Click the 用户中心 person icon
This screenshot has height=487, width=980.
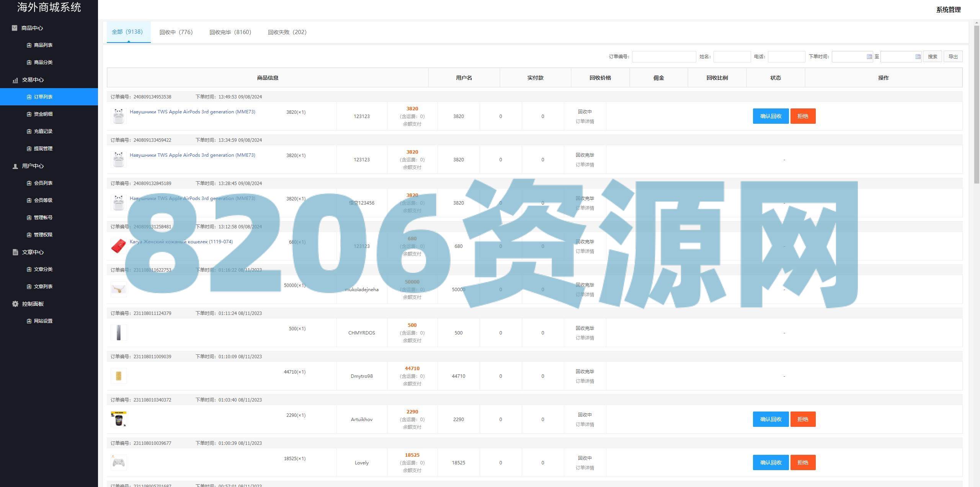pos(15,166)
